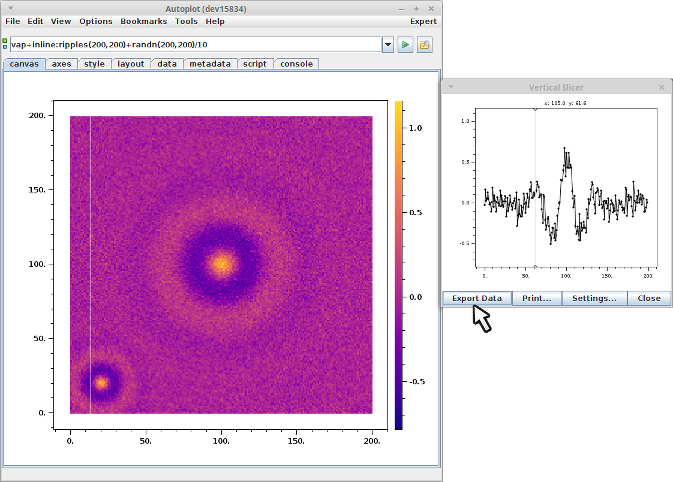This screenshot has height=482, width=673.
Task: Open the Help menu
Action: coord(215,21)
